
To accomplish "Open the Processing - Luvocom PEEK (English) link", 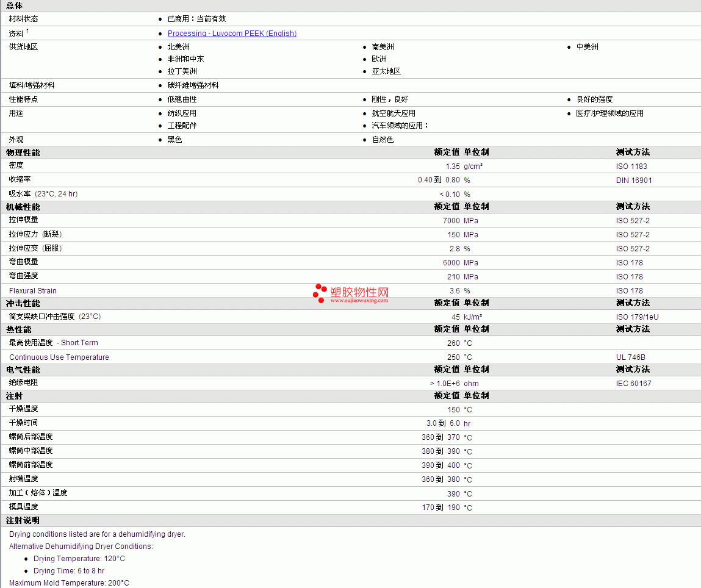I will pos(232,33).
